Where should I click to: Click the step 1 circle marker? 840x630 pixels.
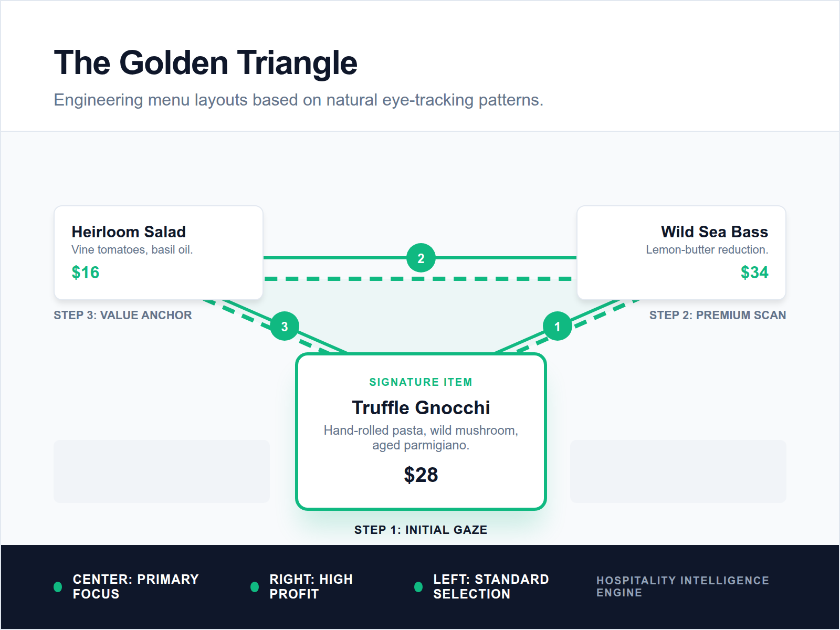pyautogui.click(x=557, y=326)
